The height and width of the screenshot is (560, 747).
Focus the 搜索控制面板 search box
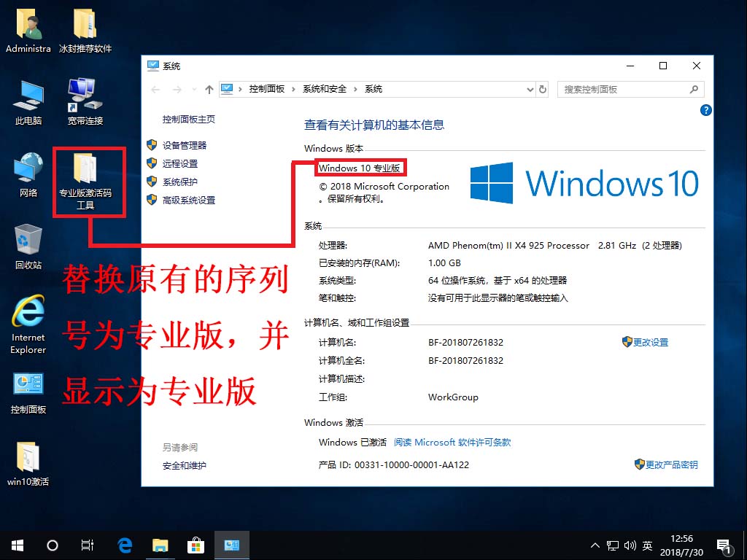(x=630, y=90)
